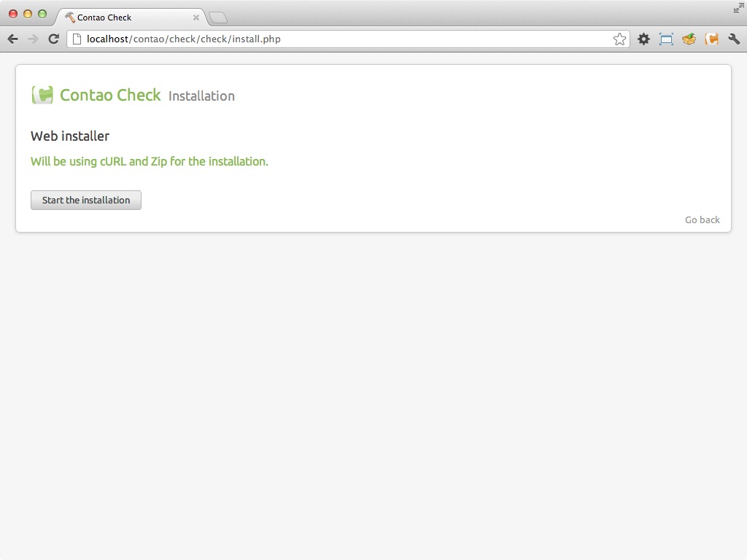Screen dimensions: 747x560
Task: Follow the Go back link
Action: tap(703, 220)
